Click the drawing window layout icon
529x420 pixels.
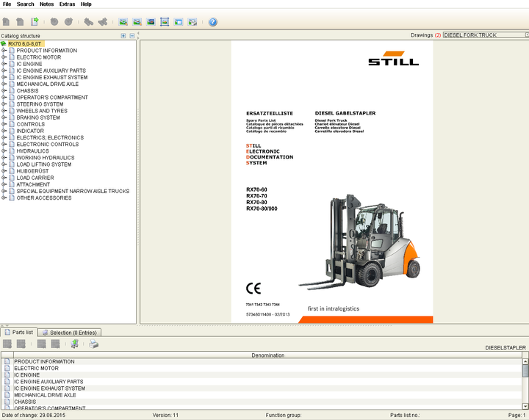[179, 22]
